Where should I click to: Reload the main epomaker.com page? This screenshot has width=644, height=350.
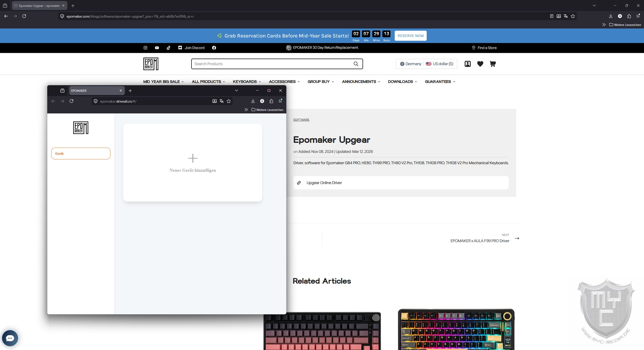(24, 16)
